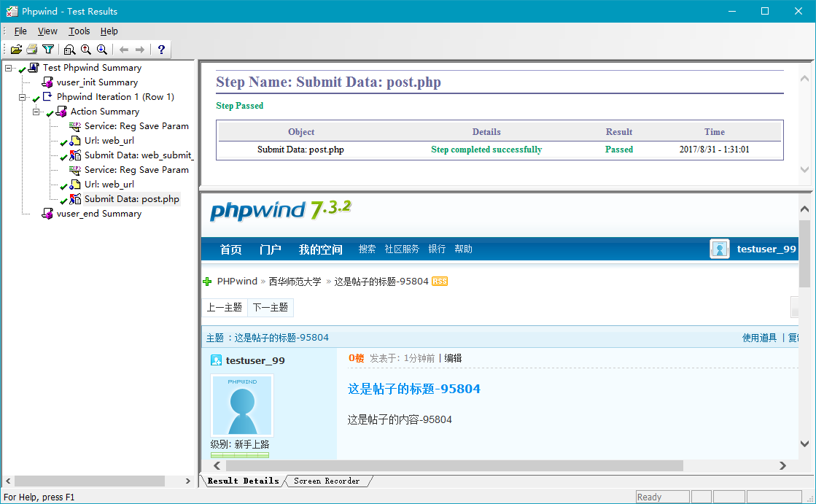The height and width of the screenshot is (504, 816).
Task: Click the Test Phpwind Summary node icon
Action: click(34, 67)
